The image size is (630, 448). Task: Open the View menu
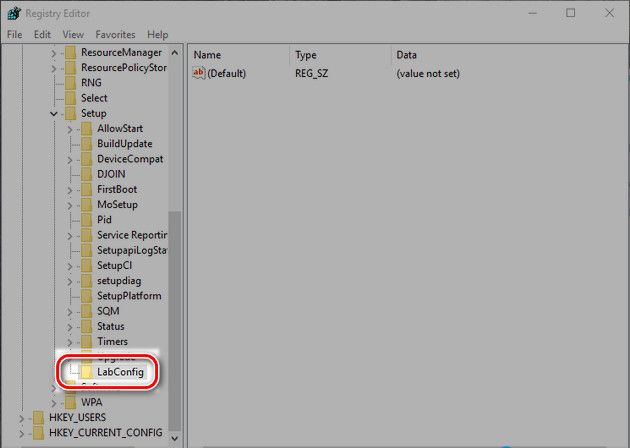point(73,35)
